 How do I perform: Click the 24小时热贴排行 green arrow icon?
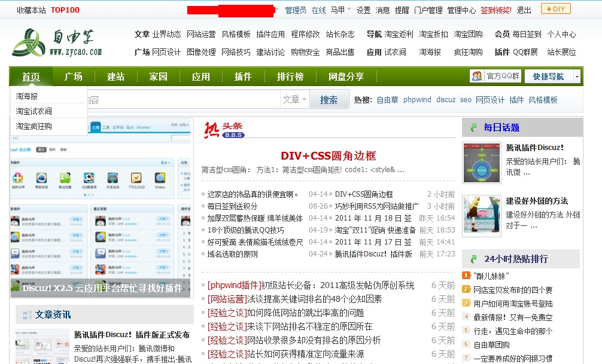pos(474,259)
